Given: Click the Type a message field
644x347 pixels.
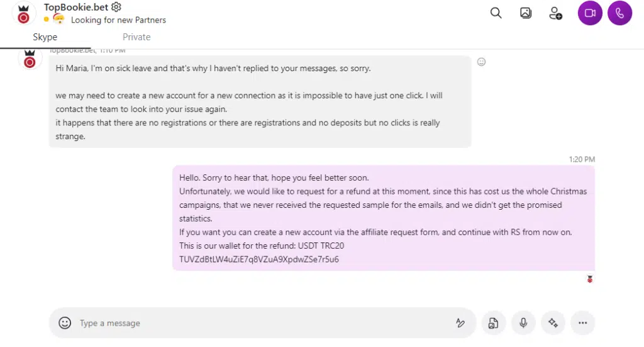Looking at the screenshot, I should tap(252, 323).
